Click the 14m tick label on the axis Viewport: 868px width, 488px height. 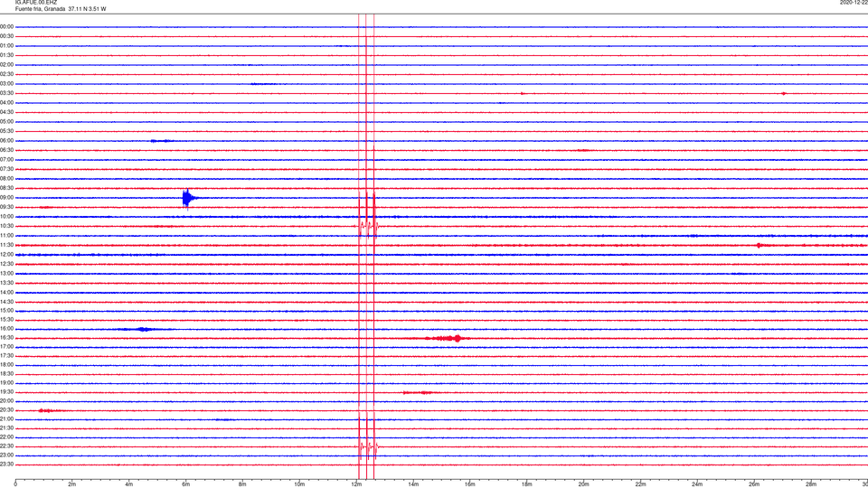pos(413,484)
